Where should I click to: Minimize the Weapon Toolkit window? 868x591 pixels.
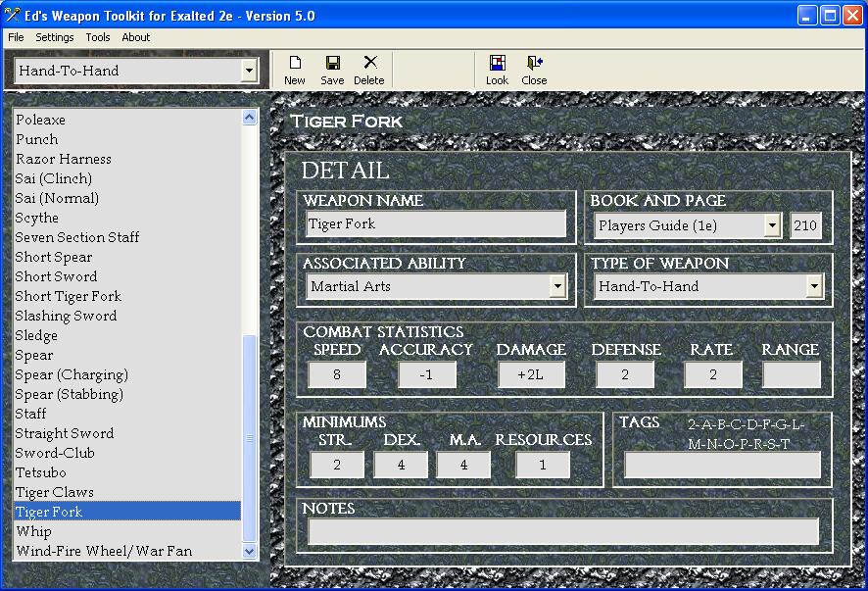807,16
